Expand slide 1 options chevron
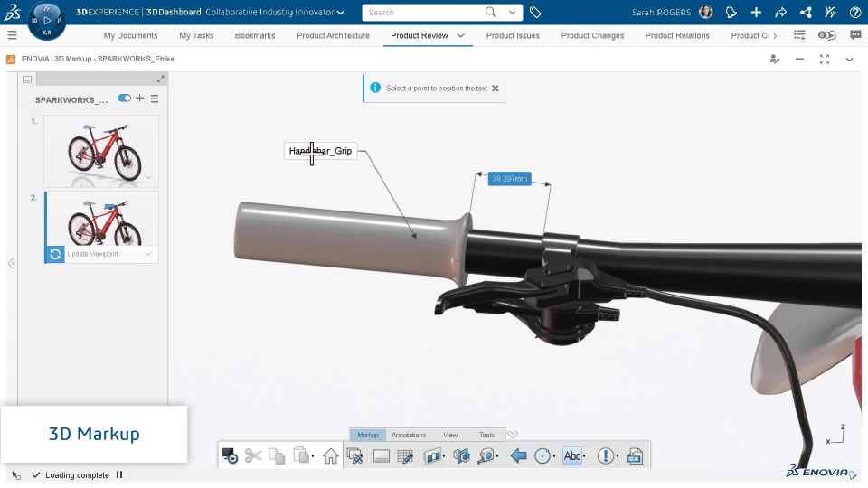The width and height of the screenshot is (868, 488). pyautogui.click(x=148, y=178)
